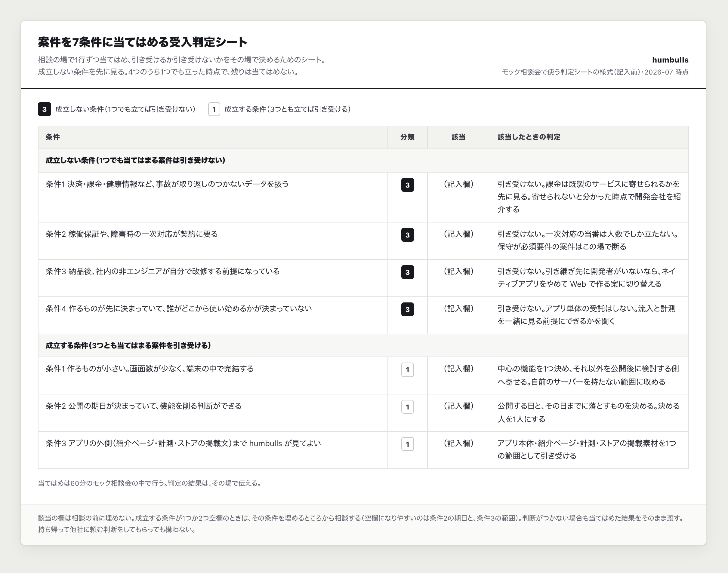Click (記入欄) in 決済・課金 row

458,184
